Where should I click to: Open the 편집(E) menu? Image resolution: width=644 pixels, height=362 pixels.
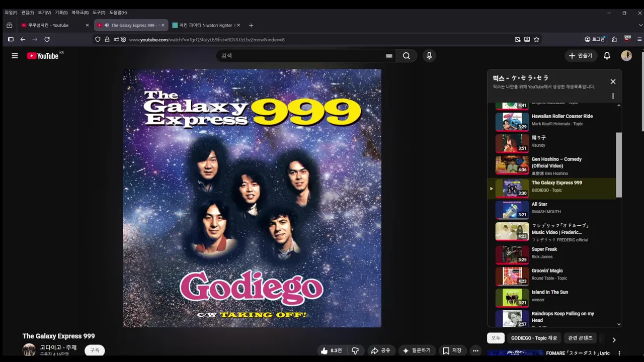pos(27,13)
